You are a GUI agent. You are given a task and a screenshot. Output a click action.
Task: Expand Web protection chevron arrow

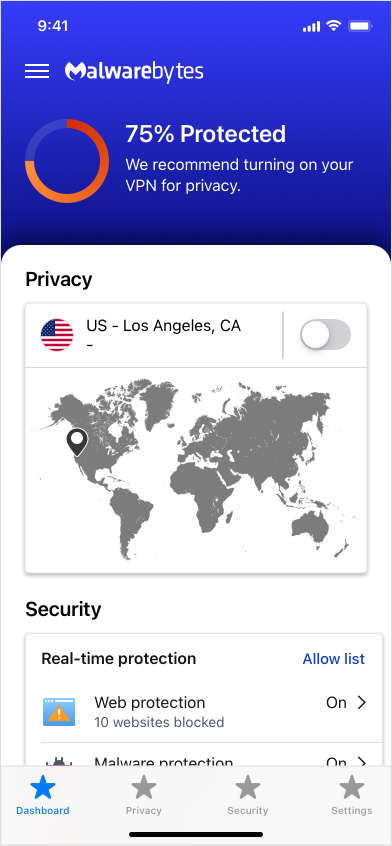coord(362,702)
